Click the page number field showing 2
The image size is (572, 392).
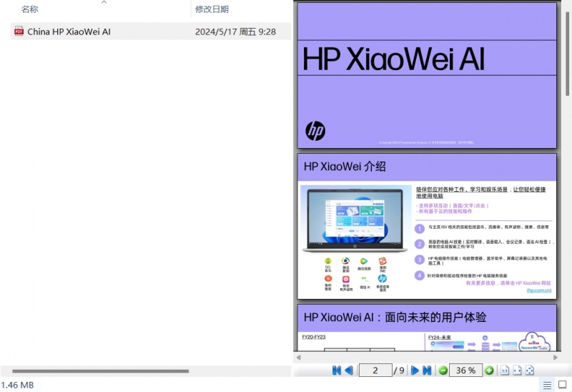(375, 371)
